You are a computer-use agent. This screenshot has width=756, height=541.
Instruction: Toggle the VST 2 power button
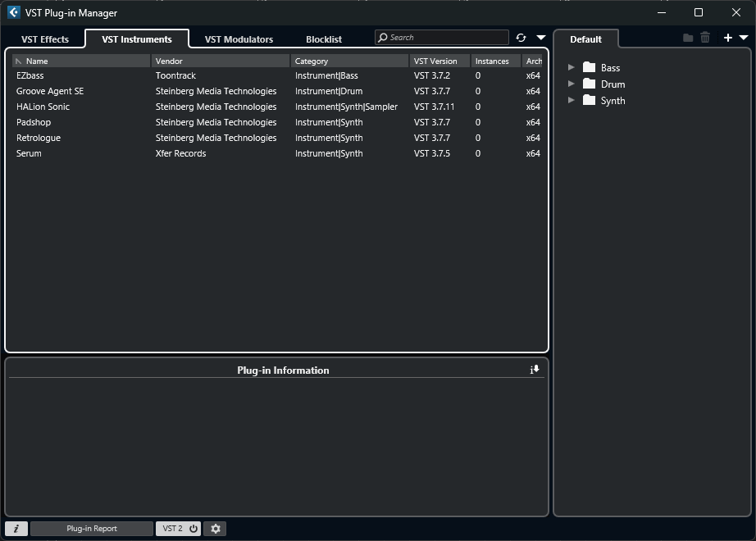click(179, 529)
